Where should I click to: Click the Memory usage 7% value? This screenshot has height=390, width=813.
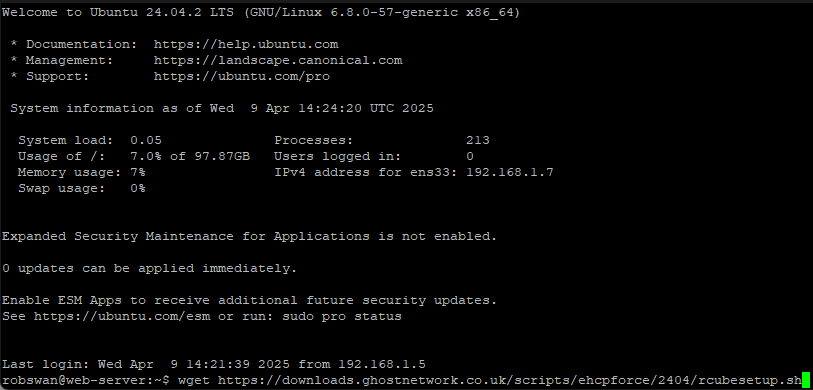[x=138, y=172]
